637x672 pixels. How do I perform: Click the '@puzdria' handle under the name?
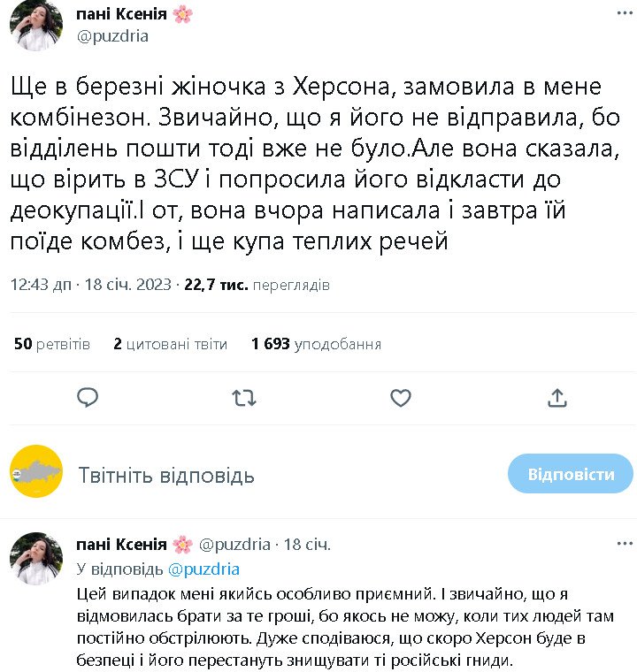point(113,36)
